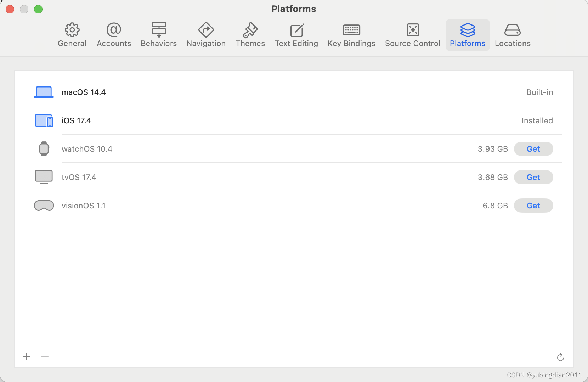Select the tvOS 17.4 row text
The height and width of the screenshot is (382, 588).
click(79, 177)
